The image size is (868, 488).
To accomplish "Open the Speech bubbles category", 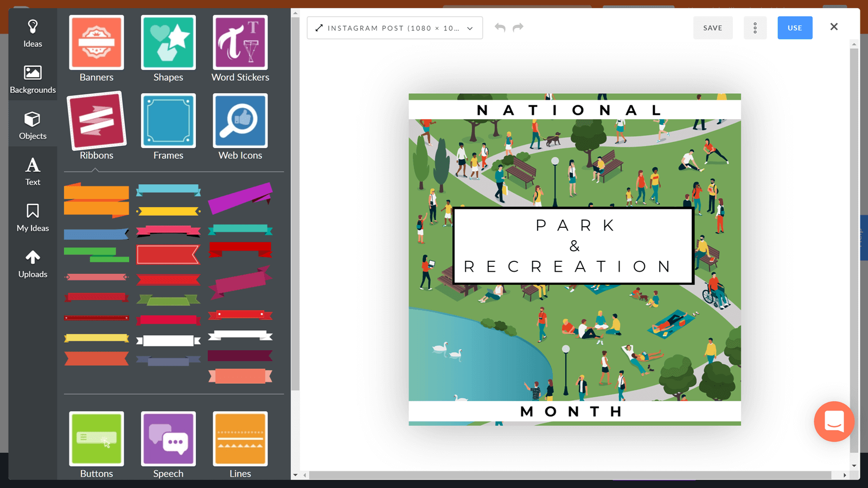I will [x=168, y=445].
